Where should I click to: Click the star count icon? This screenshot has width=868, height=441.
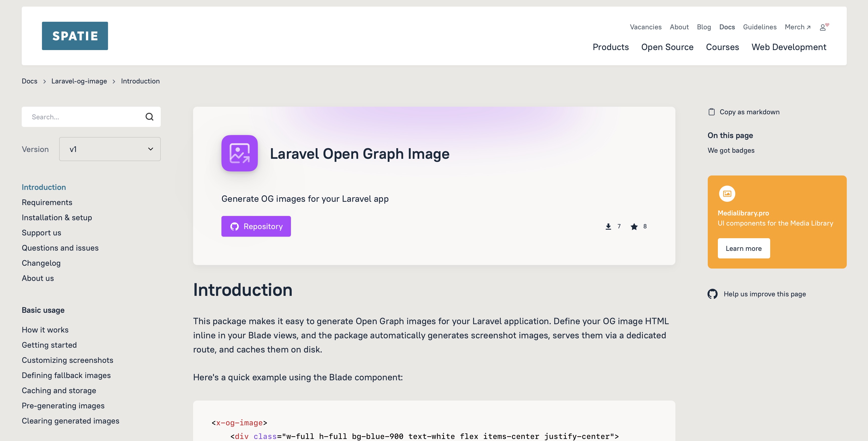point(634,226)
